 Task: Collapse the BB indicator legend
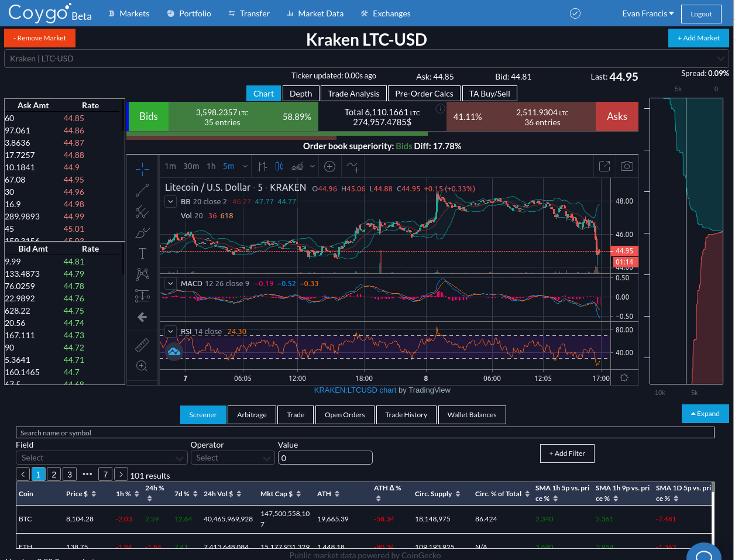pos(170,201)
